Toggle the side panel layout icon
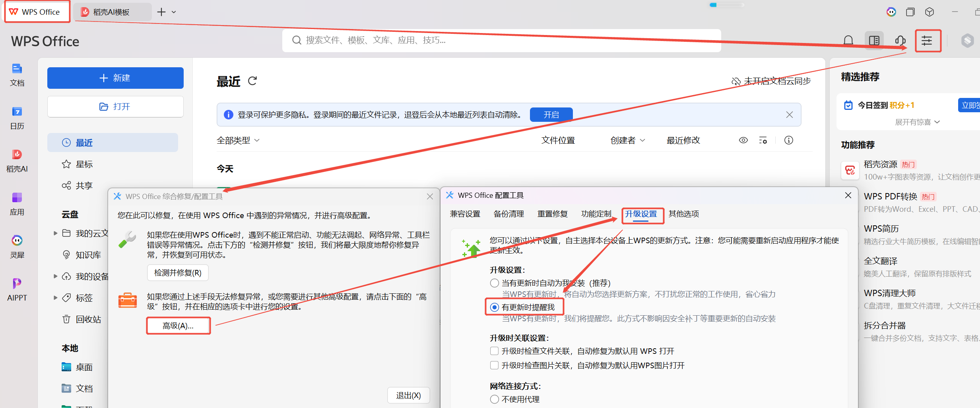This screenshot has width=980, height=408. coord(874,41)
